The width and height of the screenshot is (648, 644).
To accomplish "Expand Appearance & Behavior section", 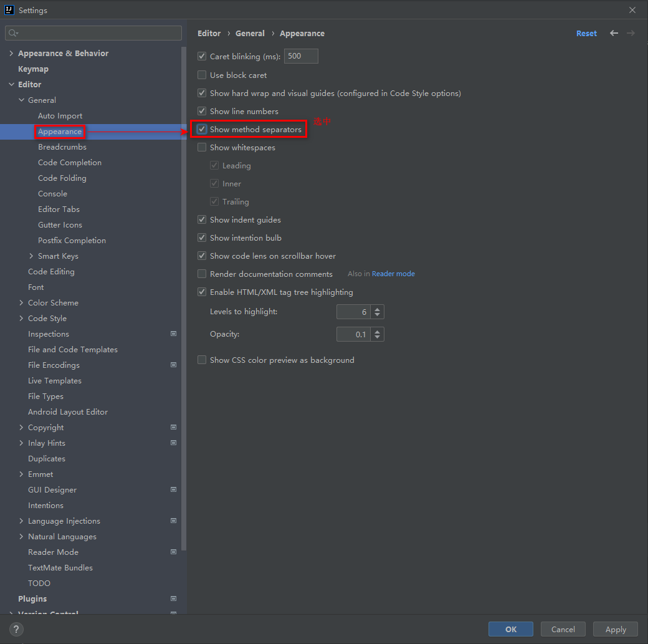I will [x=11, y=53].
